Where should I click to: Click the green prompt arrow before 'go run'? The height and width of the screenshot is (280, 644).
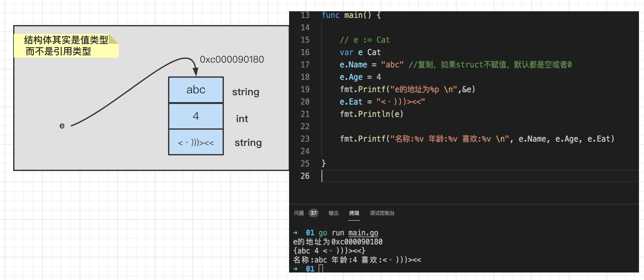click(x=295, y=233)
